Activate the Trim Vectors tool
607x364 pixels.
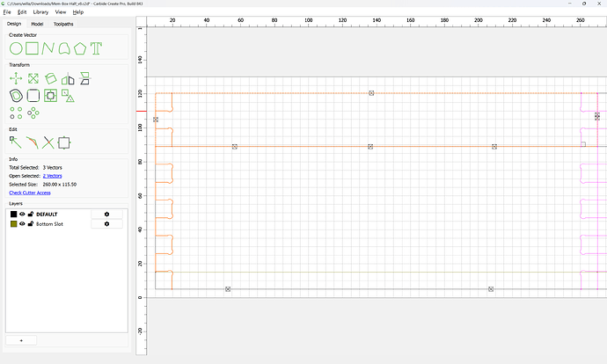click(48, 142)
